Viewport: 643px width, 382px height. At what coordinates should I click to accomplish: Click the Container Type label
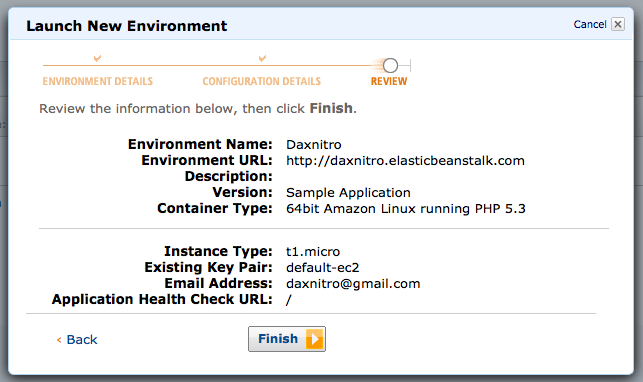[x=215, y=208]
